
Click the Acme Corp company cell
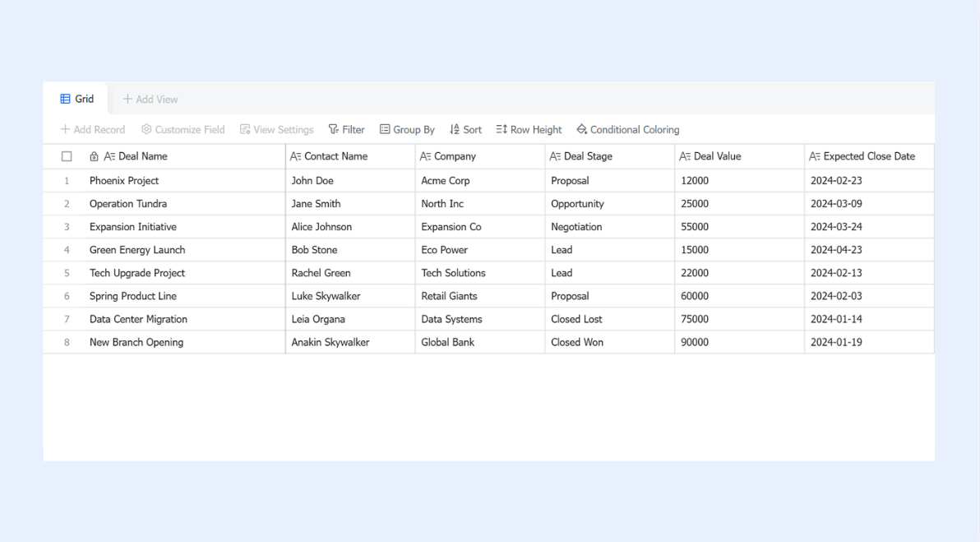pyautogui.click(x=480, y=181)
